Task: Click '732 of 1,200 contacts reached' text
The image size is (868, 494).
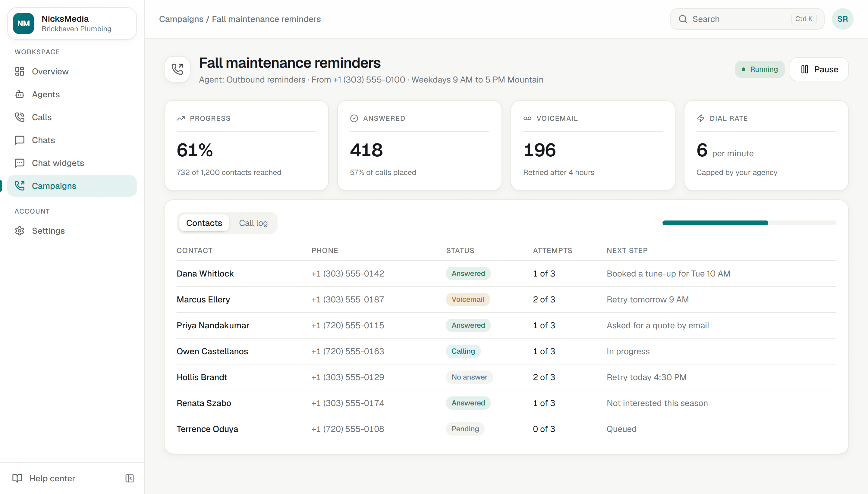Action: point(229,172)
